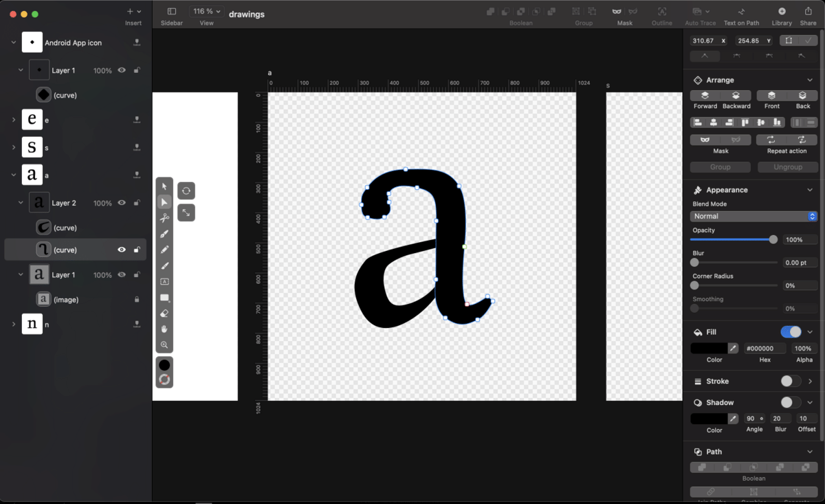Click the Shadow Angle field 90

point(754,418)
